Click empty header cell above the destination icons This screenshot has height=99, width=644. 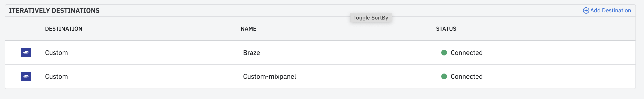pos(25,29)
